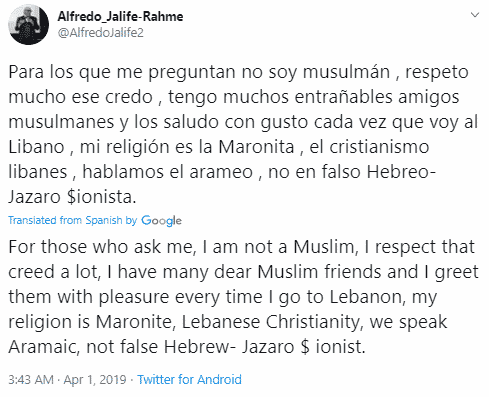The height and width of the screenshot is (397, 489).
Task: Expand the tweet options chevron
Action: (x=475, y=15)
